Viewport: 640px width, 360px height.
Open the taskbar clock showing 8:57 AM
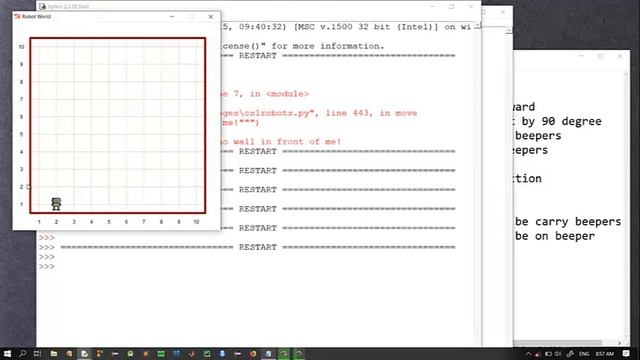[x=604, y=353]
